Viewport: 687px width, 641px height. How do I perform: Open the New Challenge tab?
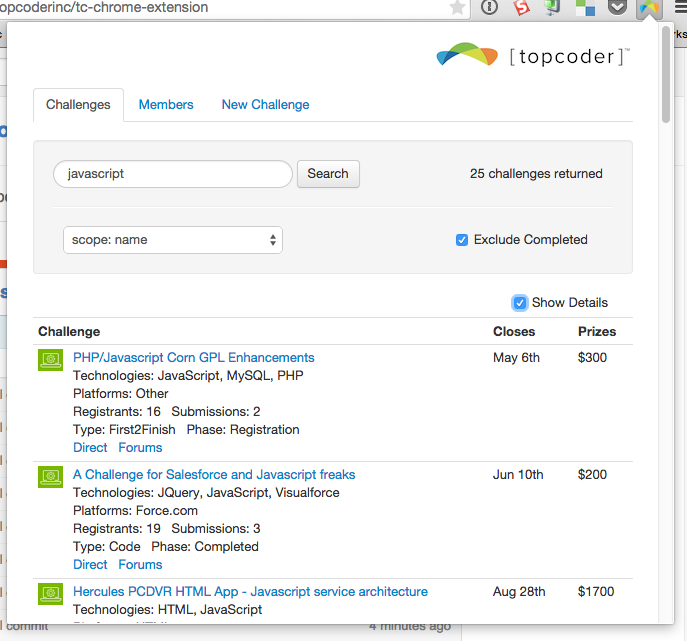pos(266,105)
